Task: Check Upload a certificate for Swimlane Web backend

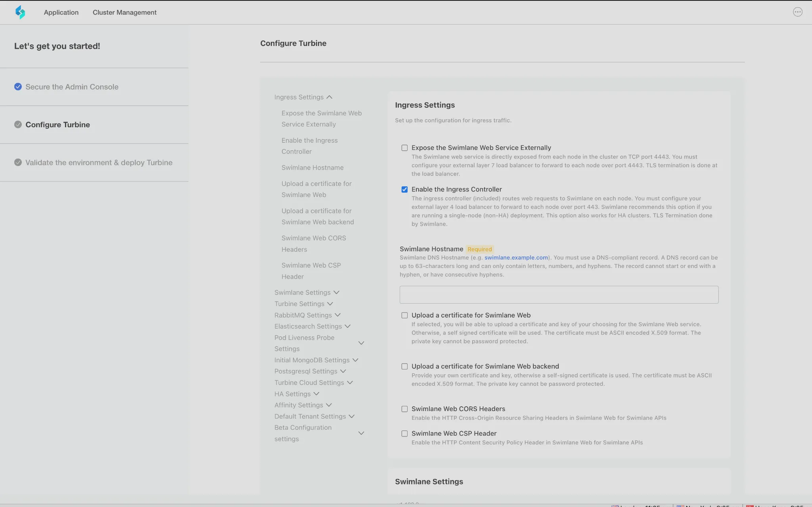Action: (x=404, y=367)
